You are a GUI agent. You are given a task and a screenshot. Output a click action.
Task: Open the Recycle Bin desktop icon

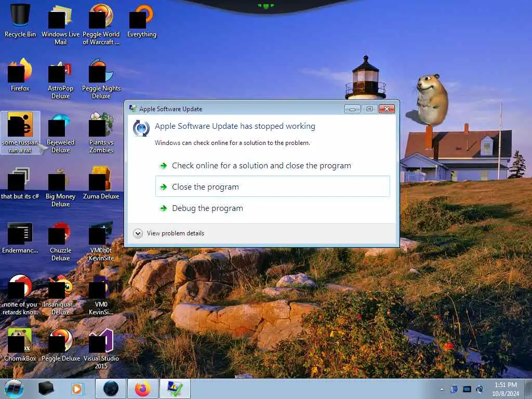pyautogui.click(x=20, y=20)
